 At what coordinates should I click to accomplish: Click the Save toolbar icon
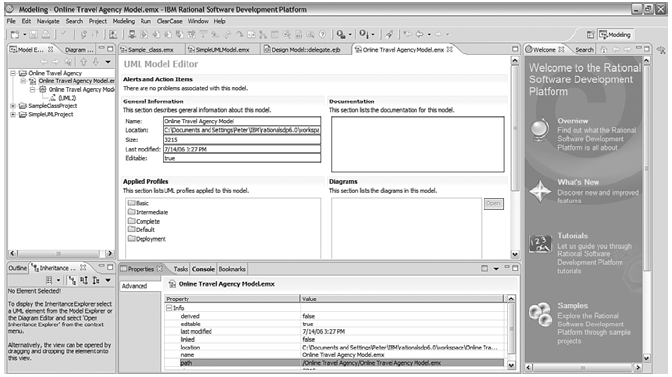pyautogui.click(x=33, y=34)
